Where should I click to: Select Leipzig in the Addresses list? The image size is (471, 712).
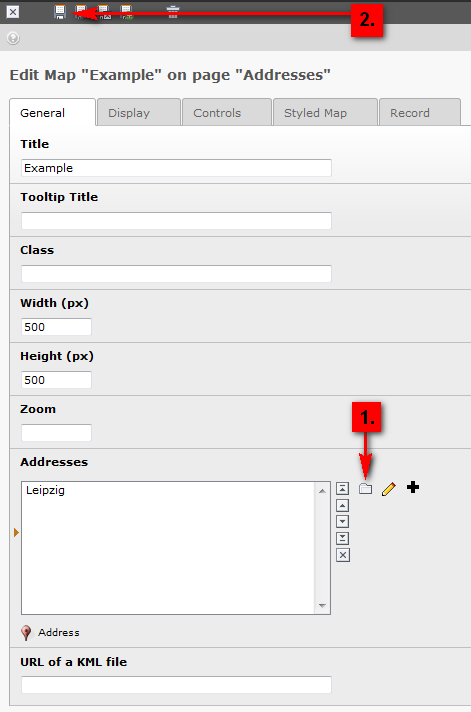coord(45,490)
